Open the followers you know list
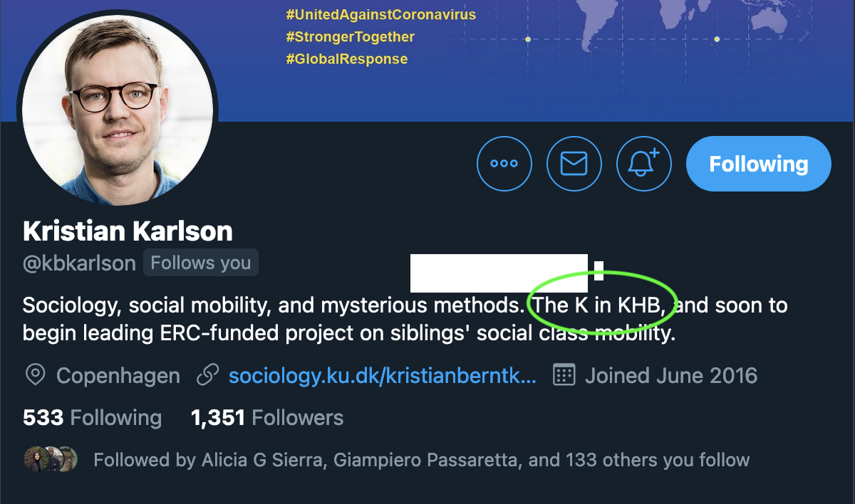 click(x=419, y=460)
